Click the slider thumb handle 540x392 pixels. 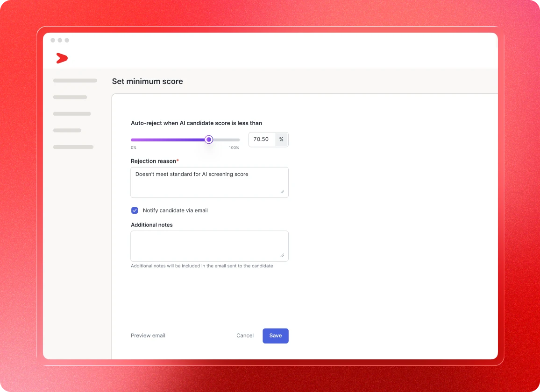(209, 140)
